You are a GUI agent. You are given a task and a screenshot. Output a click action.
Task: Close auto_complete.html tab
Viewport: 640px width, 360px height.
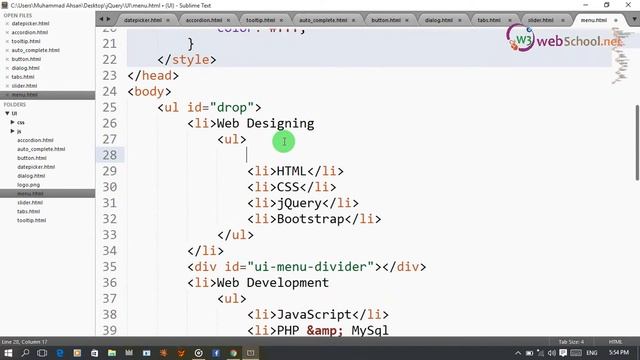(353, 20)
